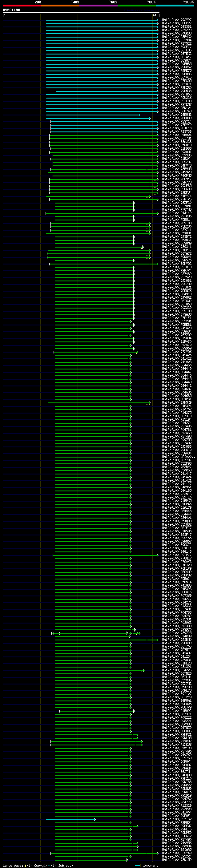Image resolution: width=197 pixels, height=868 pixels.
Task: Select UniRef100_Q33516 label
Action: [176, 494]
